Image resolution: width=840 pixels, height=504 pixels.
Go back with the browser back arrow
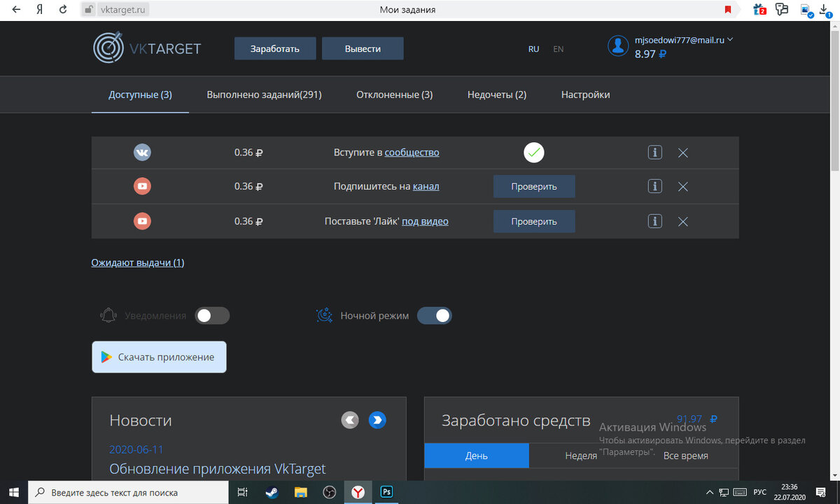16,10
